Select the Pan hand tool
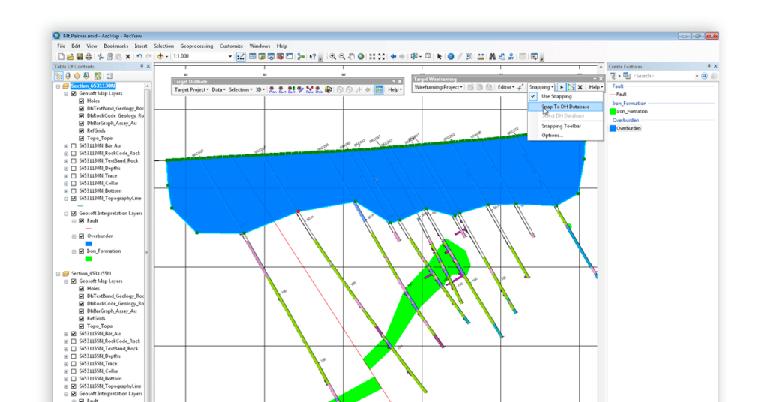 351,57
